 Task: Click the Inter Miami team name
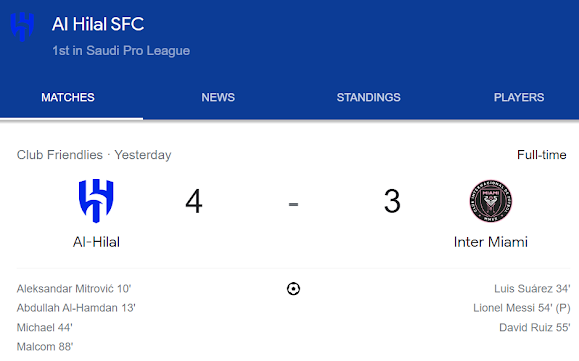point(491,242)
